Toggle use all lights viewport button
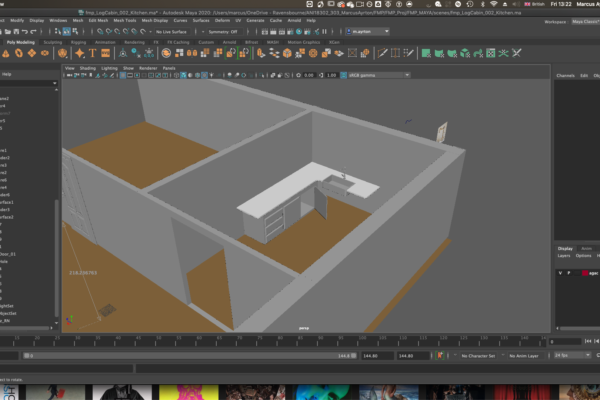The width and height of the screenshot is (600, 400). point(211,75)
